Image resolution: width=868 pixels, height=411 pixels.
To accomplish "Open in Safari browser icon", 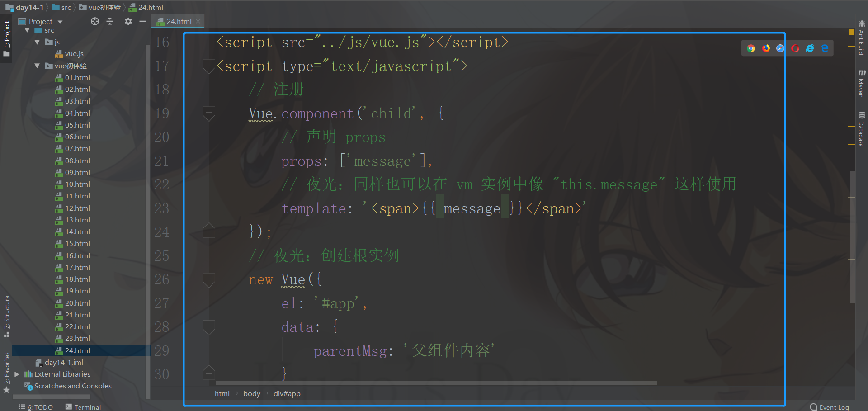I will pyautogui.click(x=780, y=48).
